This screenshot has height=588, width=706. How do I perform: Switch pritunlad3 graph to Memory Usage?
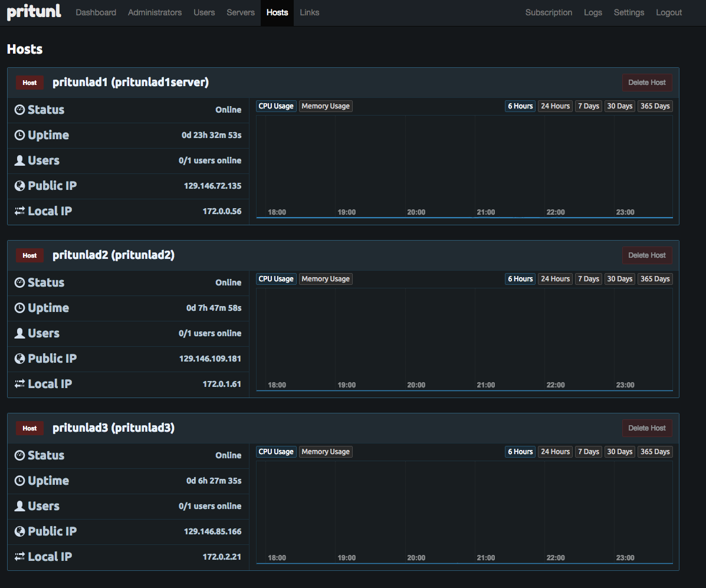point(326,452)
